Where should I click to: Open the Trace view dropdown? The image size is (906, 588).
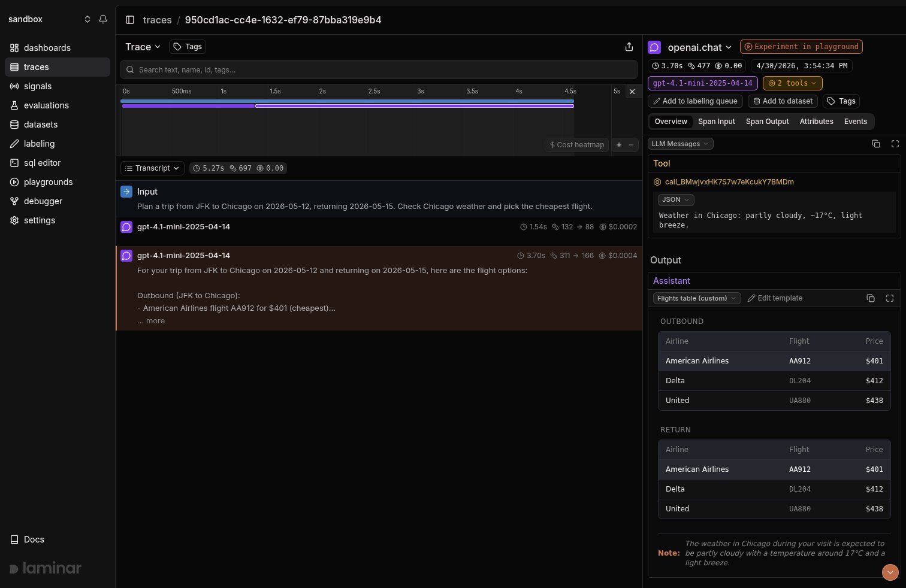coord(143,47)
